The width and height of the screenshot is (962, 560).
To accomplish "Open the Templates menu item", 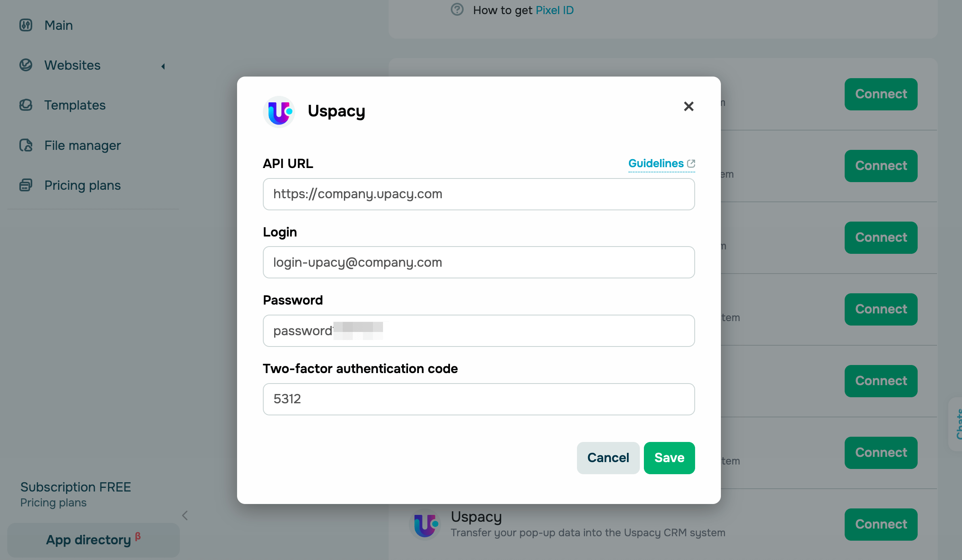I will click(x=75, y=105).
